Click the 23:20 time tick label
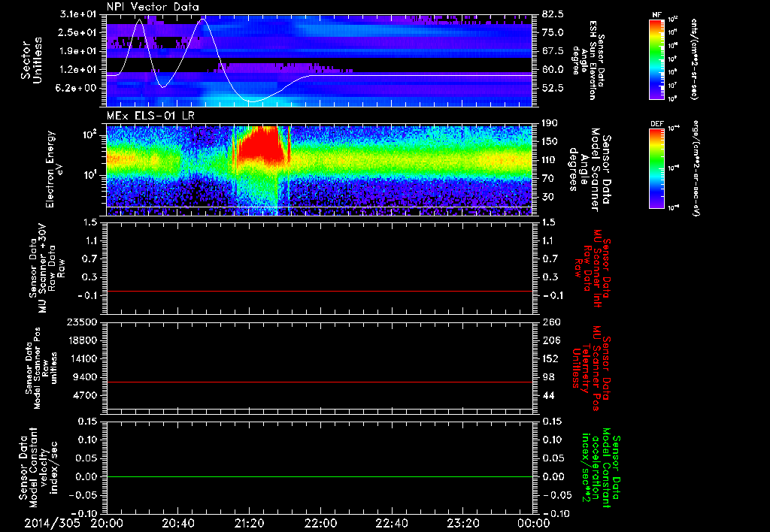The image size is (770, 532). pos(463,523)
